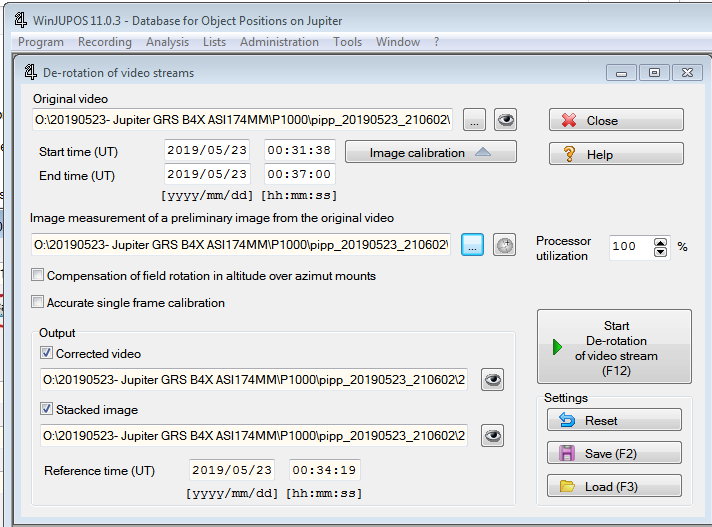
Task: Open the Tools menu
Action: coord(347,42)
